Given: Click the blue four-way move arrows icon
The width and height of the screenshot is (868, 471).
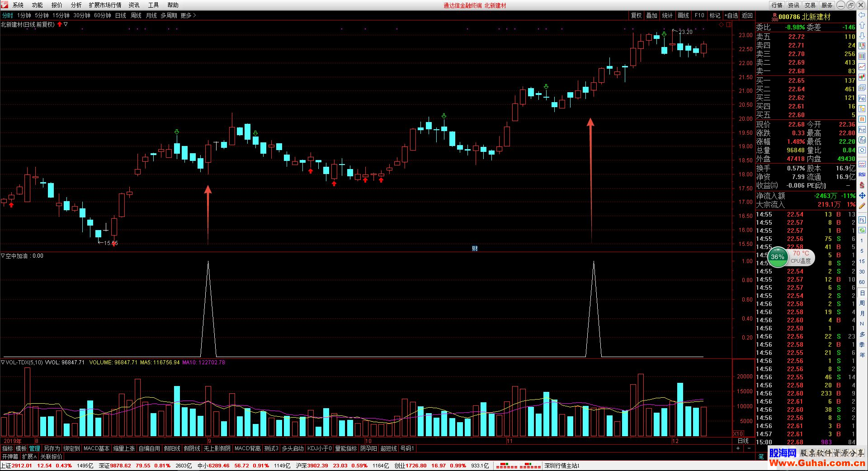Looking at the screenshot, I should tap(862, 195).
